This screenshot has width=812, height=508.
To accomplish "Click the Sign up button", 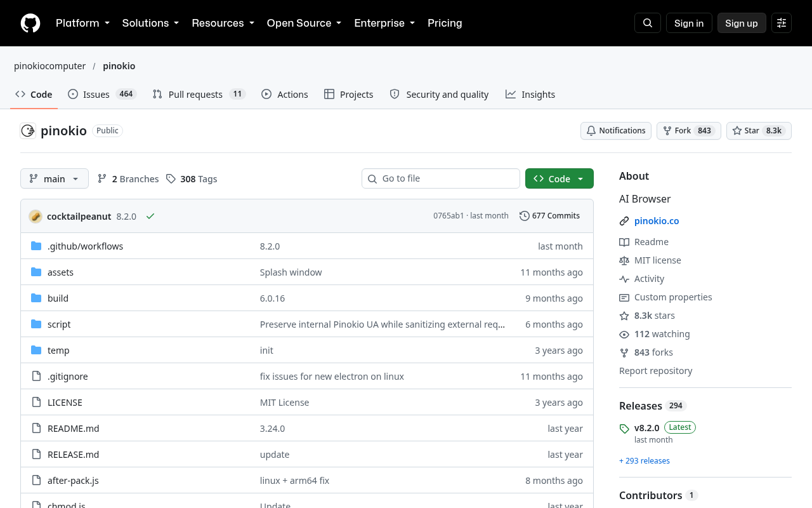I will [742, 23].
